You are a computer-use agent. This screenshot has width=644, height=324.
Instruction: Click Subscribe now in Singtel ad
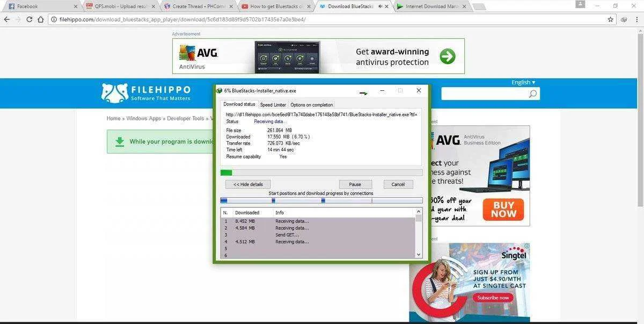click(493, 298)
